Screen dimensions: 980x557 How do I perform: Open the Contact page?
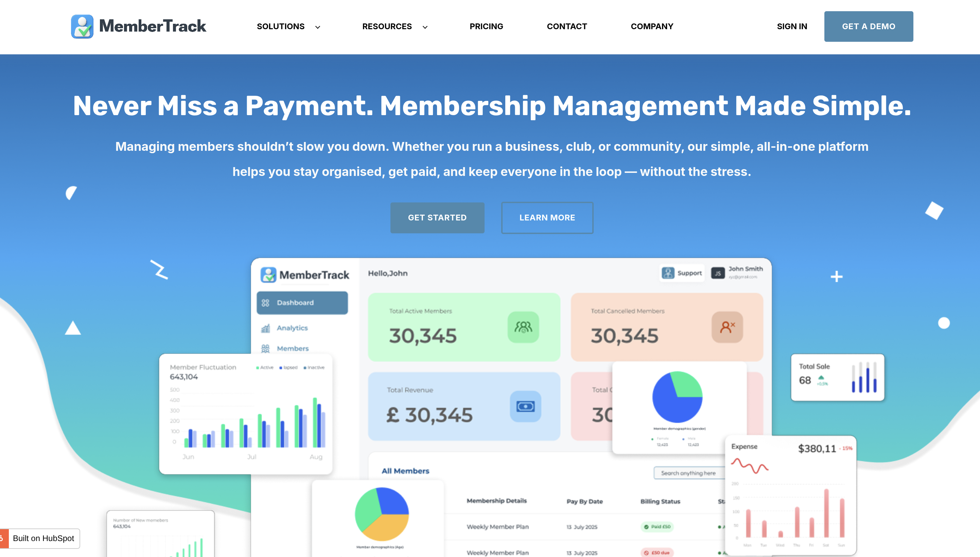click(x=567, y=26)
